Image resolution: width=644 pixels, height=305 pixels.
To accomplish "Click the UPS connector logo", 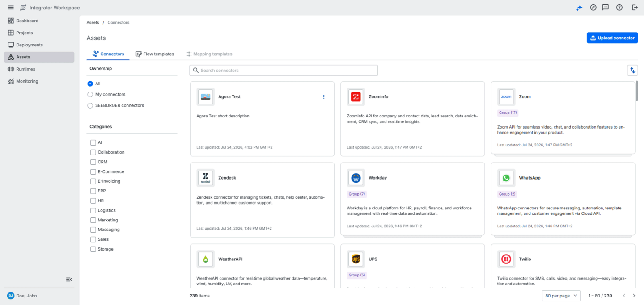I will [356, 259].
